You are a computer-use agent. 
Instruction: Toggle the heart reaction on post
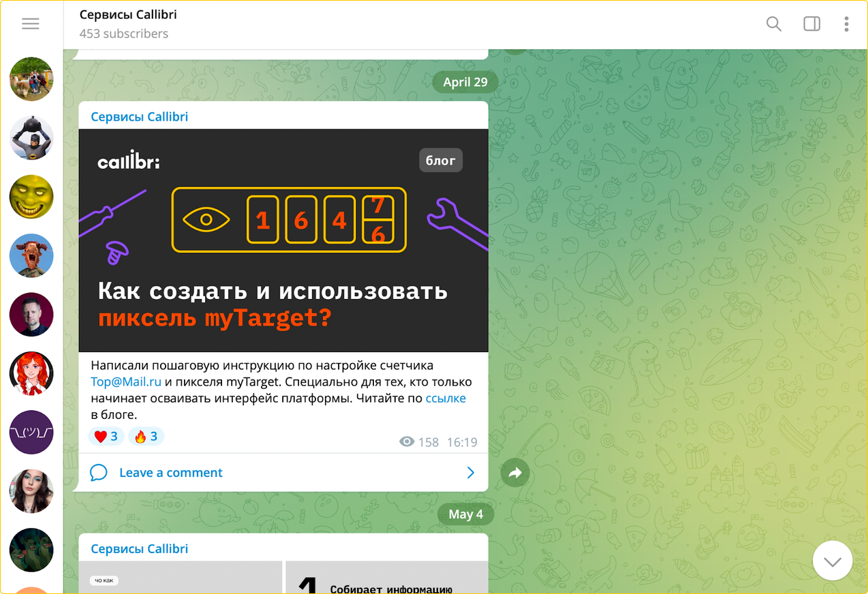tap(106, 437)
